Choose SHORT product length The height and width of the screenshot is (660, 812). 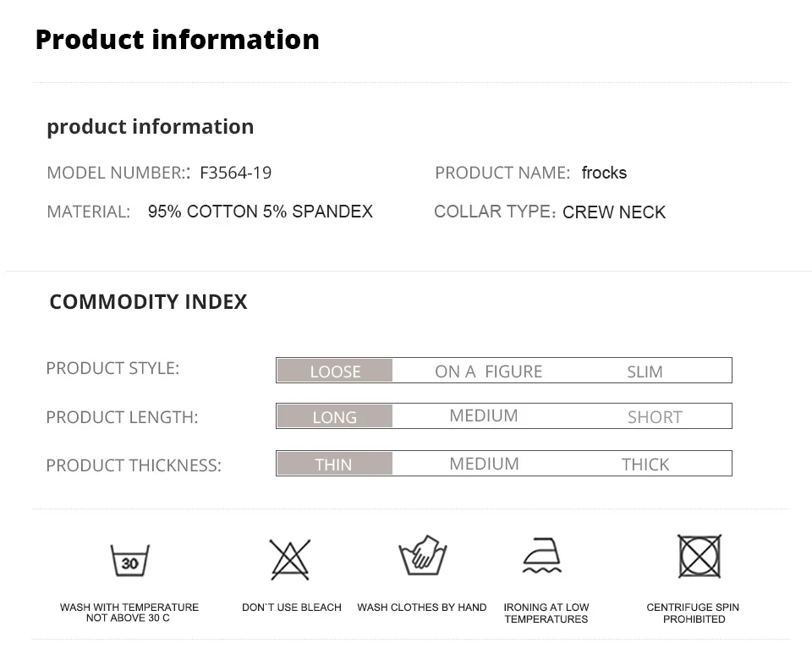654,417
